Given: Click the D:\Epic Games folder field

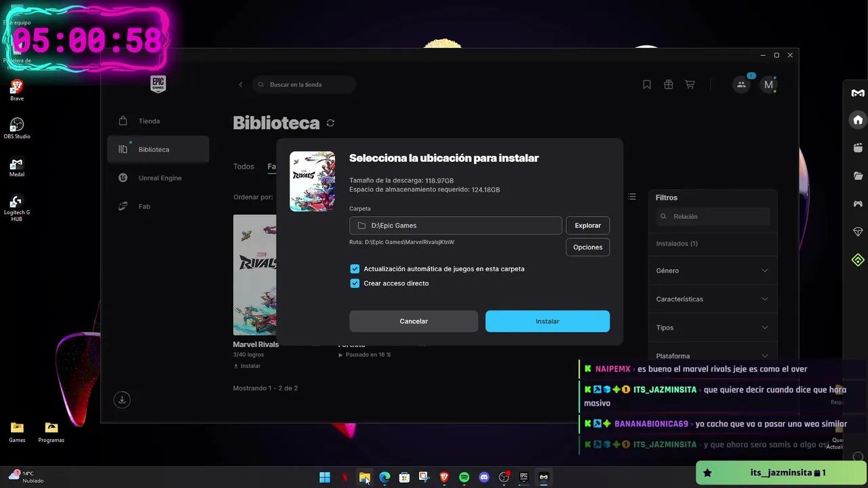Looking at the screenshot, I should coord(456,226).
